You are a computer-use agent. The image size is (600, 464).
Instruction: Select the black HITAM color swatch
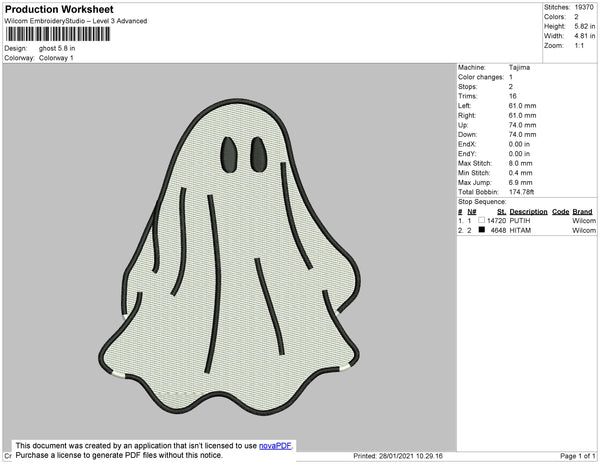pos(481,230)
